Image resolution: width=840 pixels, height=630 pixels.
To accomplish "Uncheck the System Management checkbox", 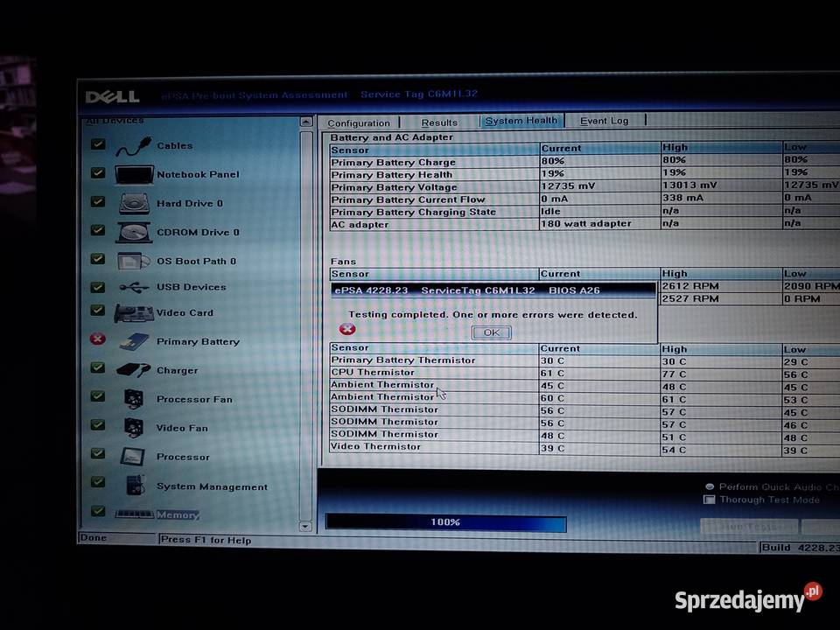I will tap(97, 481).
